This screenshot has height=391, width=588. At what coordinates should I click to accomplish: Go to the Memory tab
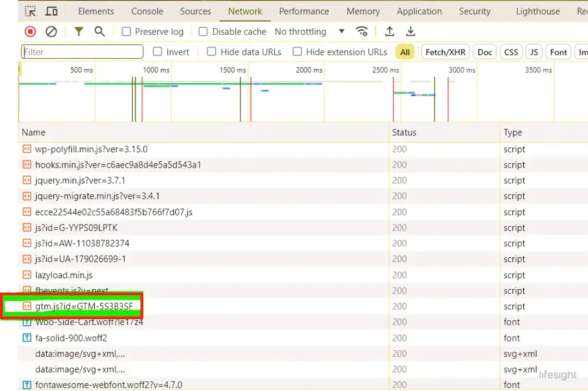pyautogui.click(x=363, y=11)
